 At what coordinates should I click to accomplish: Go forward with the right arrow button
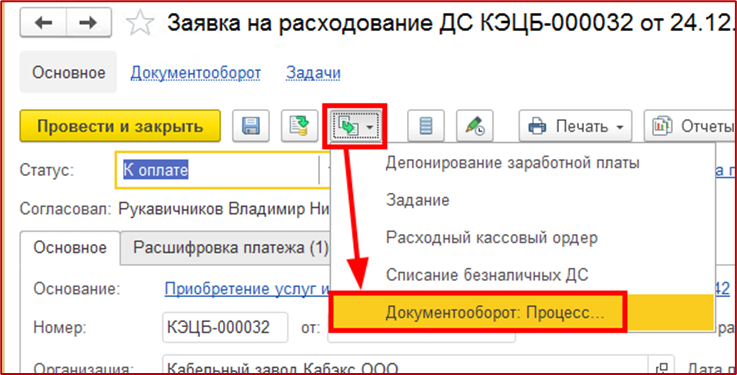(89, 23)
